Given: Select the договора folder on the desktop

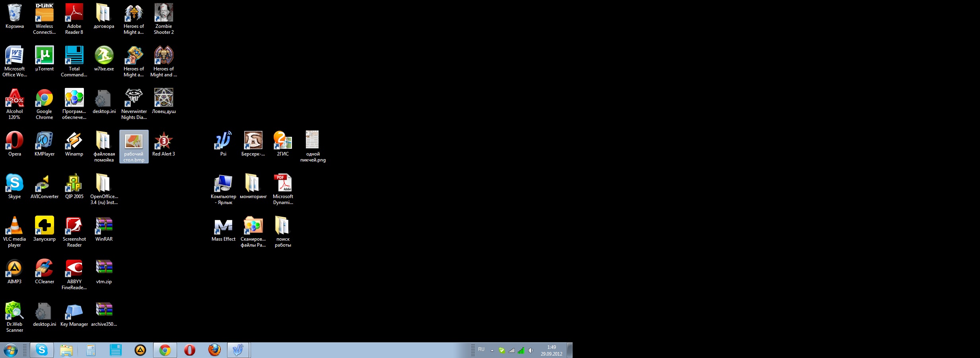Looking at the screenshot, I should (104, 17).
